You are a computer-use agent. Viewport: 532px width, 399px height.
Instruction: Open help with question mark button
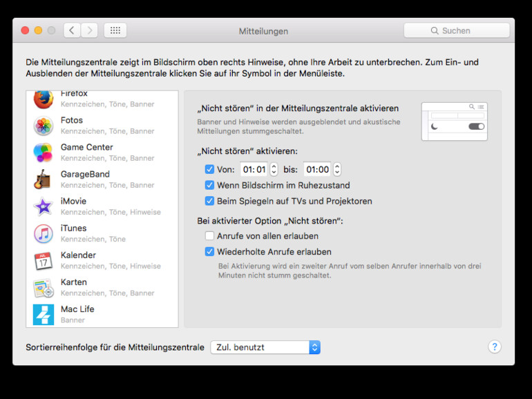(494, 347)
